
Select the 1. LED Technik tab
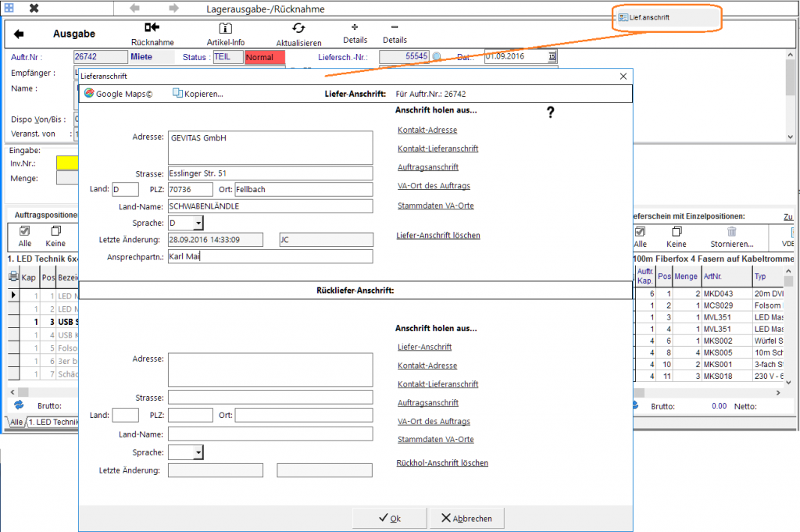pyautogui.click(x=53, y=422)
